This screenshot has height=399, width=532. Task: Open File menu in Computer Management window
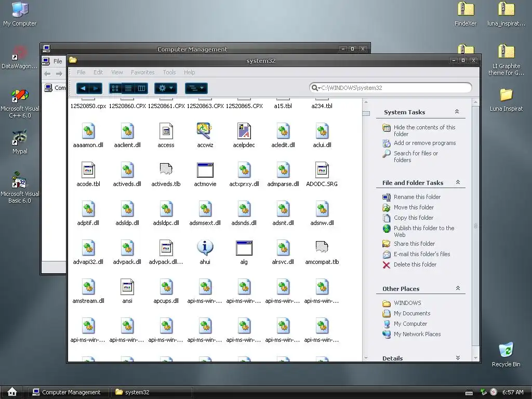58,61
